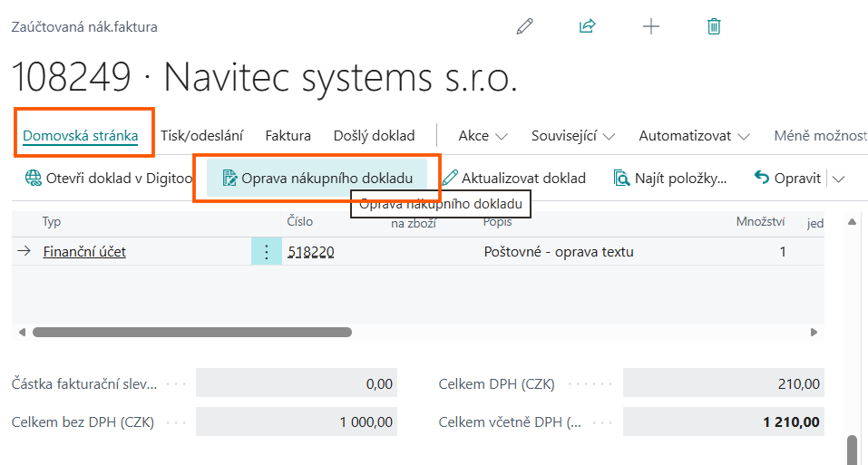Click the Celkem bez DPH (CZK) label
Image resolution: width=868 pixels, height=465 pixels.
pyautogui.click(x=83, y=421)
